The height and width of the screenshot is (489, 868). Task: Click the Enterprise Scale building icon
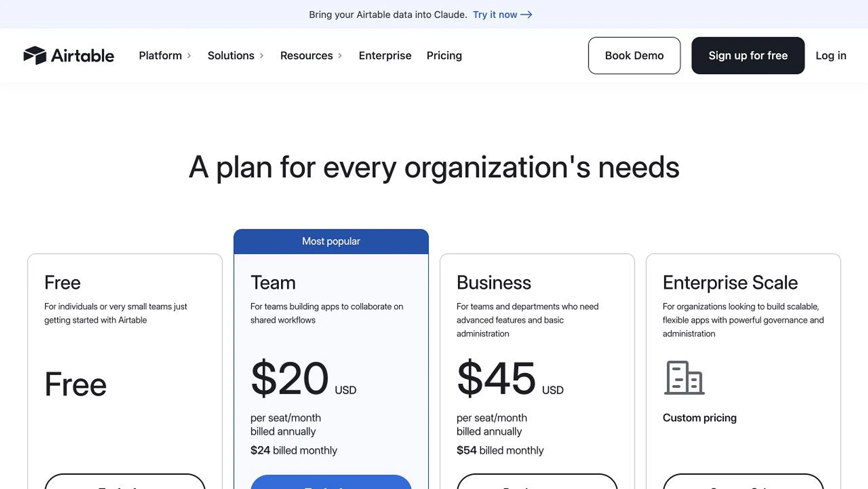684,378
